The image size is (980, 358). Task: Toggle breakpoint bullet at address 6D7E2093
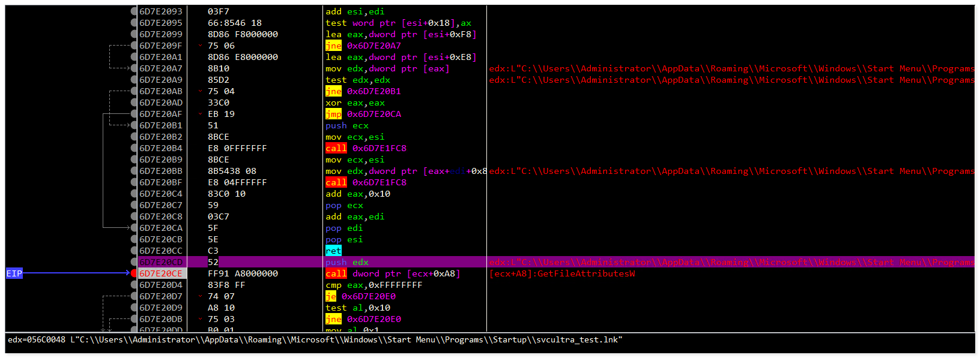[x=134, y=11]
